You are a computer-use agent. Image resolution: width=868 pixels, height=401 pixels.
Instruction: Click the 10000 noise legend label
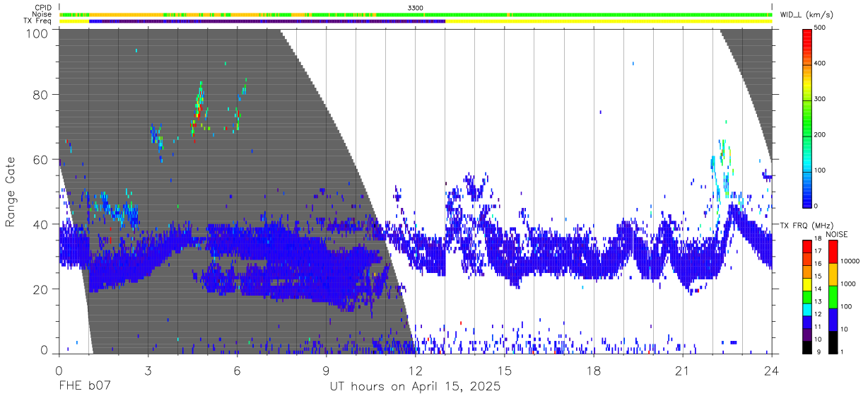click(x=850, y=262)
